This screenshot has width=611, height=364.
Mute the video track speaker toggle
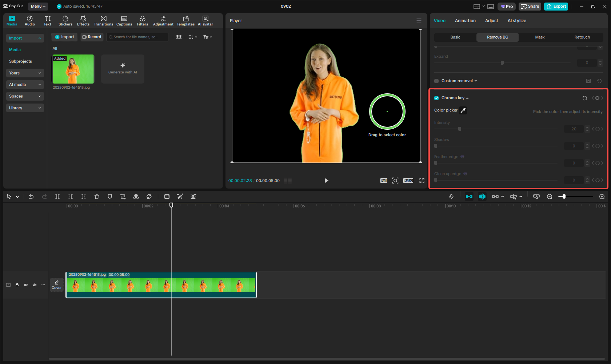(x=35, y=285)
